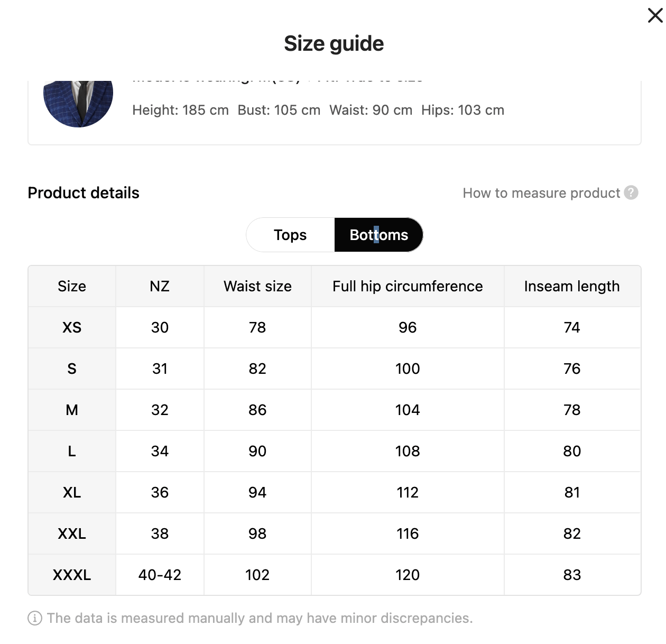Click the model's circular profile photo
This screenshot has height=644, width=666.
click(x=78, y=103)
